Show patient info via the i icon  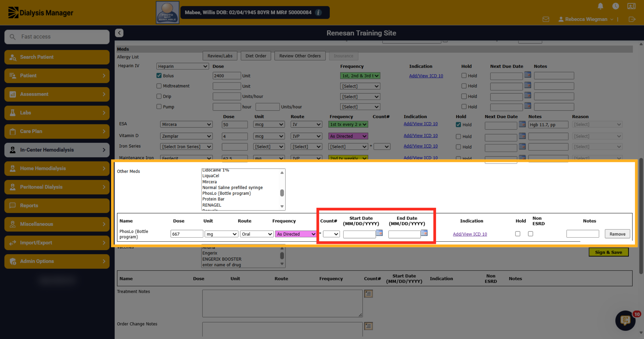318,12
